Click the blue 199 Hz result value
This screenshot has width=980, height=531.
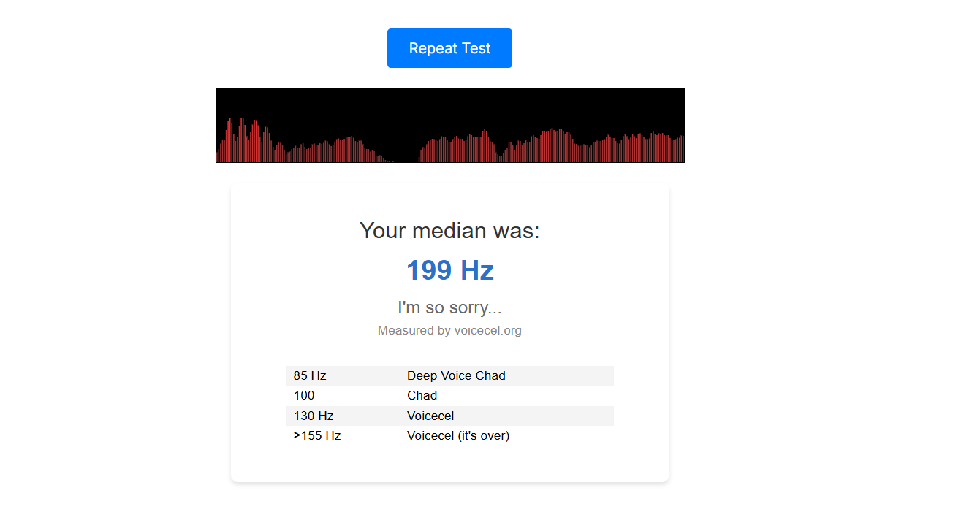coord(449,270)
